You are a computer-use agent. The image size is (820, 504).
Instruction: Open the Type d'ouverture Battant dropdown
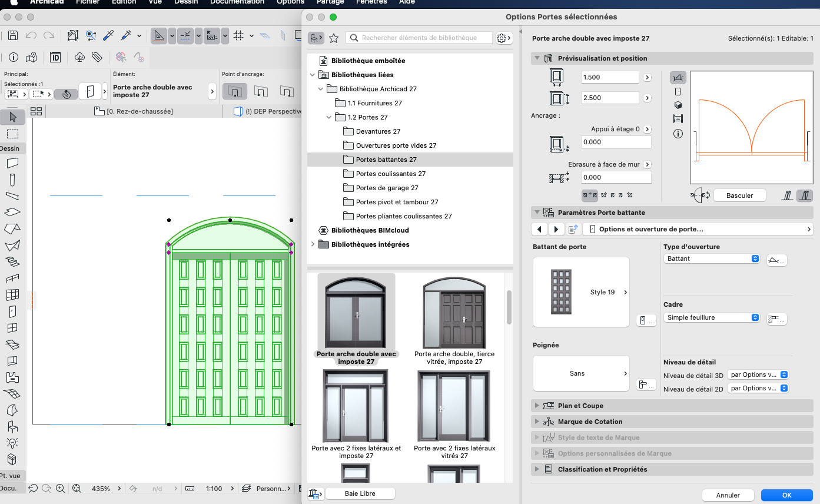point(712,258)
